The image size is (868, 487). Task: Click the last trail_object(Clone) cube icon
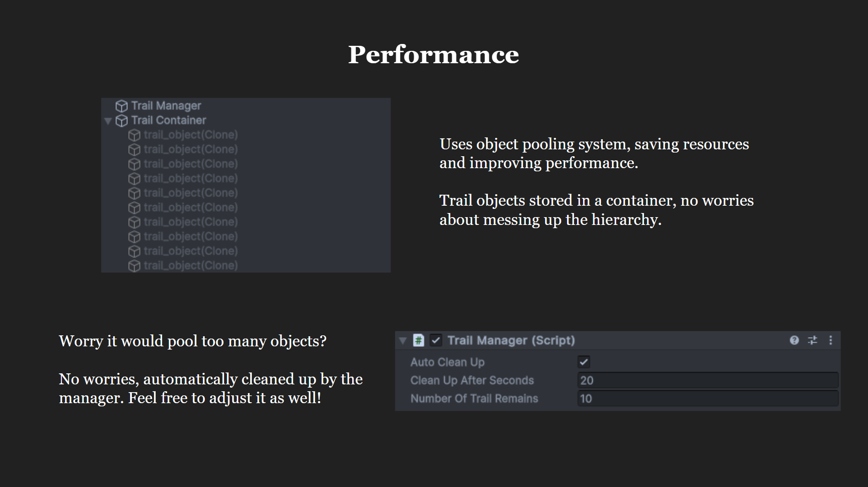[134, 266]
